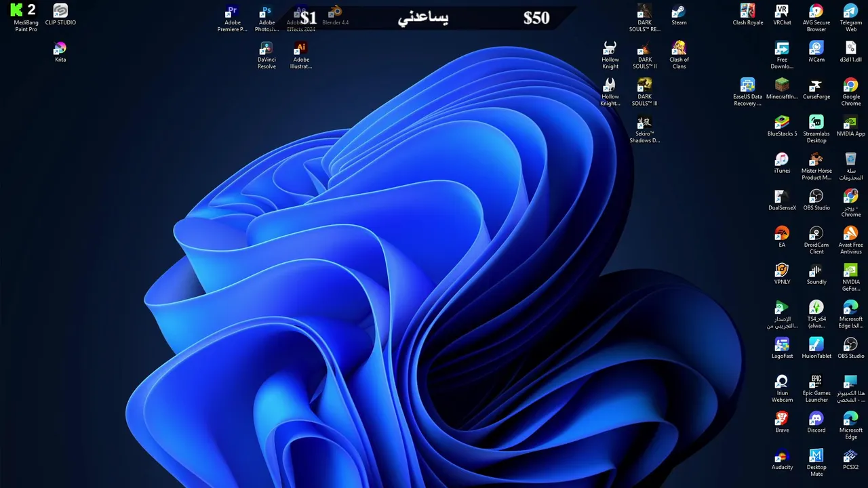Select the HuionTablet icon
868x488 pixels.
(816, 348)
